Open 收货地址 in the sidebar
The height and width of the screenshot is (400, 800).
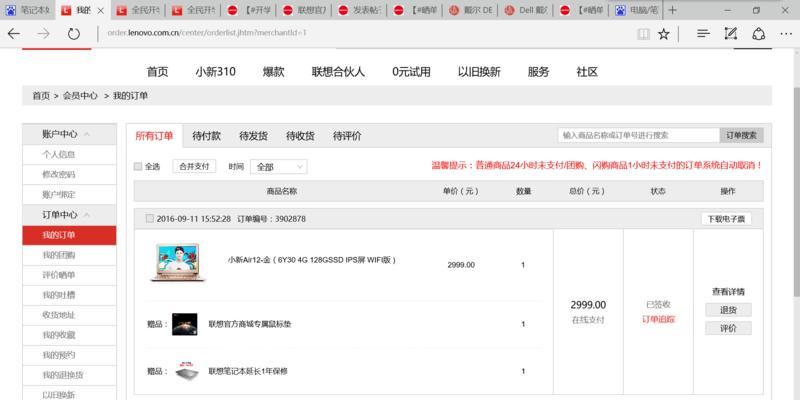tap(59, 315)
